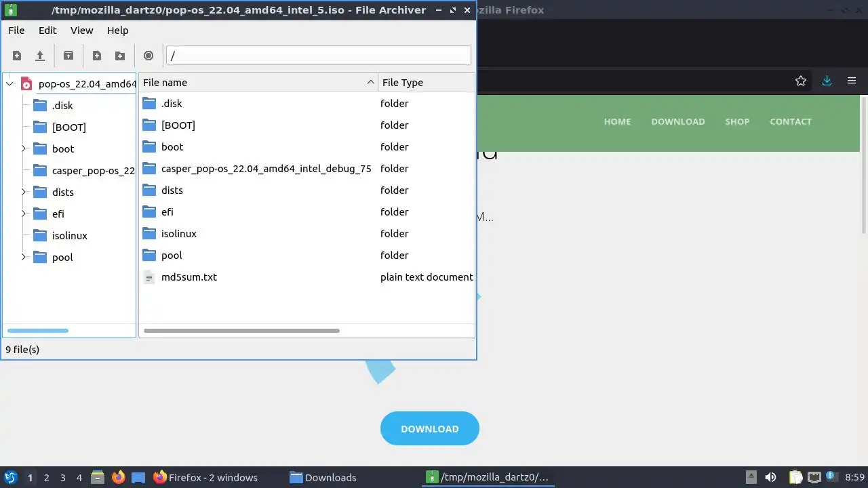Click the Add files toolbar icon
Viewport: 868px width, 488px height.
(x=97, y=56)
